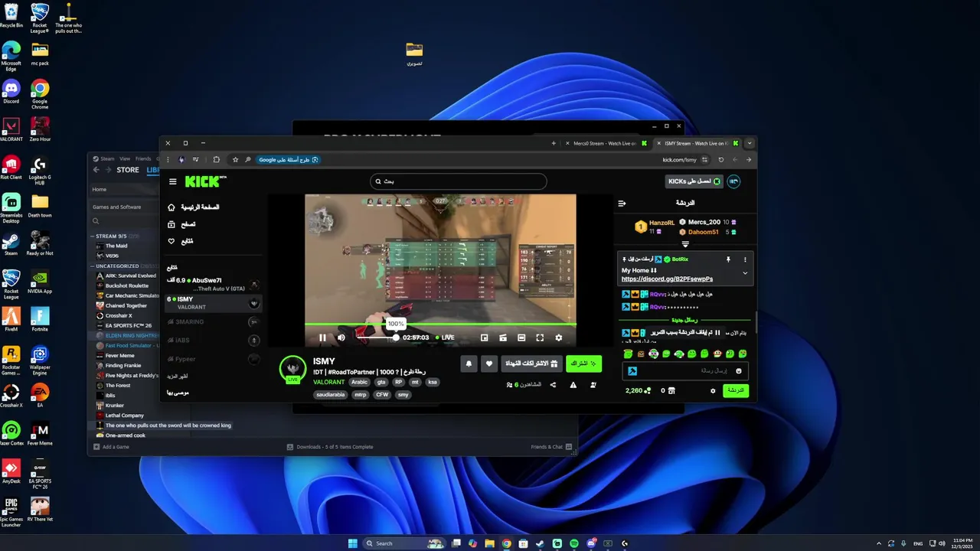Open the browser extensions puzzle icon
This screenshot has width=980, height=551.
pos(217,160)
